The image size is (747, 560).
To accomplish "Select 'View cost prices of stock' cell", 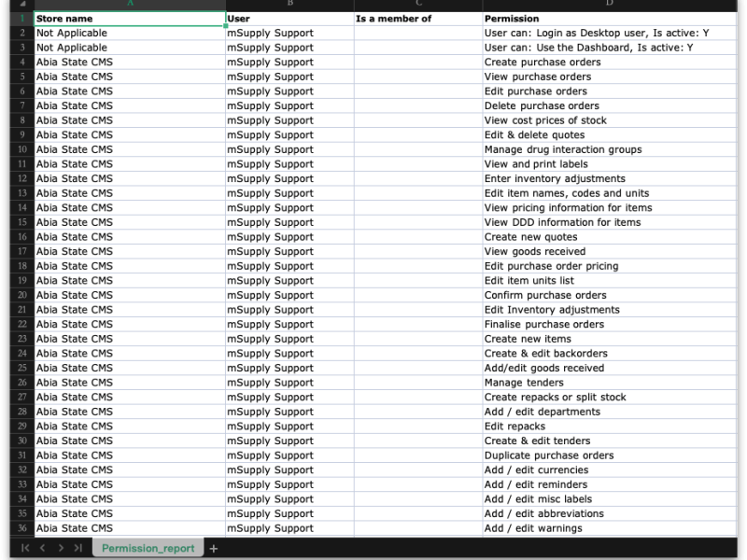I will tap(610, 120).
